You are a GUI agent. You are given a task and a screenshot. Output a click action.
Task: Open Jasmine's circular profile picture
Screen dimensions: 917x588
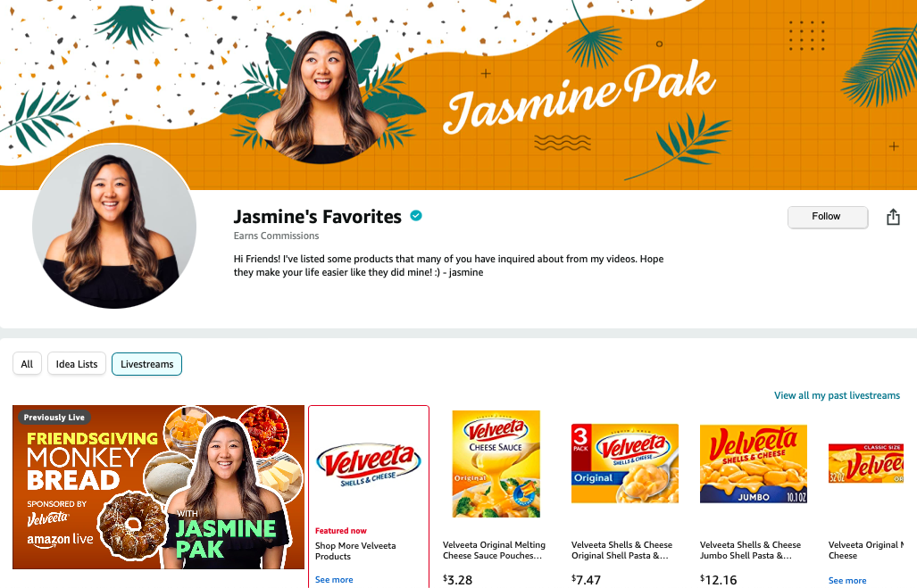coord(114,227)
